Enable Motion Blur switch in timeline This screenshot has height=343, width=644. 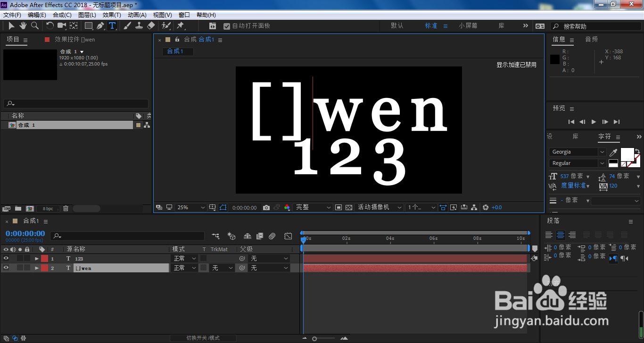tap(272, 236)
